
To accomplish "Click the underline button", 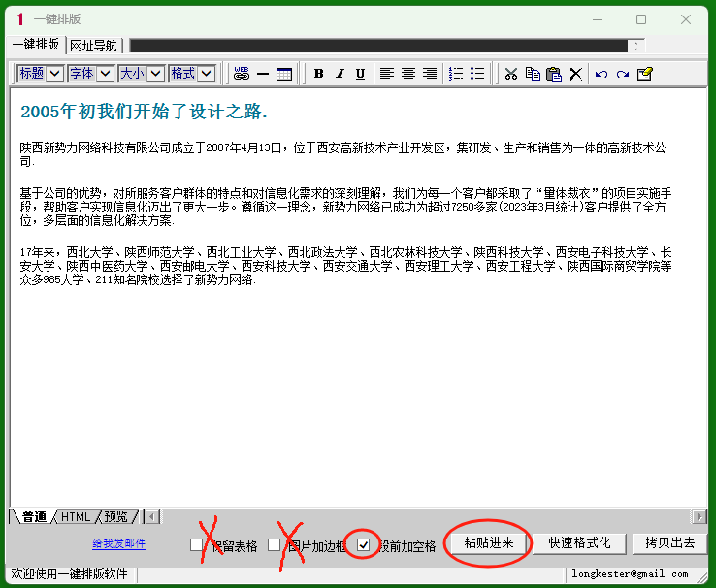I will point(360,74).
